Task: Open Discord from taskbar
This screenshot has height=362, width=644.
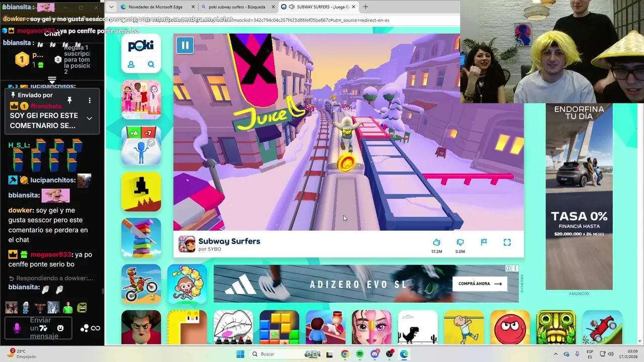Action: (374, 354)
